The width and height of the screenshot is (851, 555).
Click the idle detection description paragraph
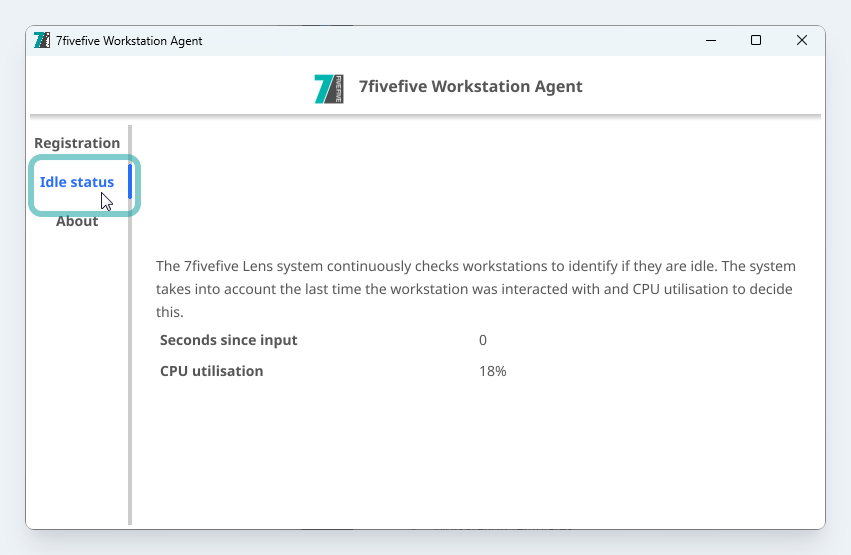pyautogui.click(x=476, y=289)
